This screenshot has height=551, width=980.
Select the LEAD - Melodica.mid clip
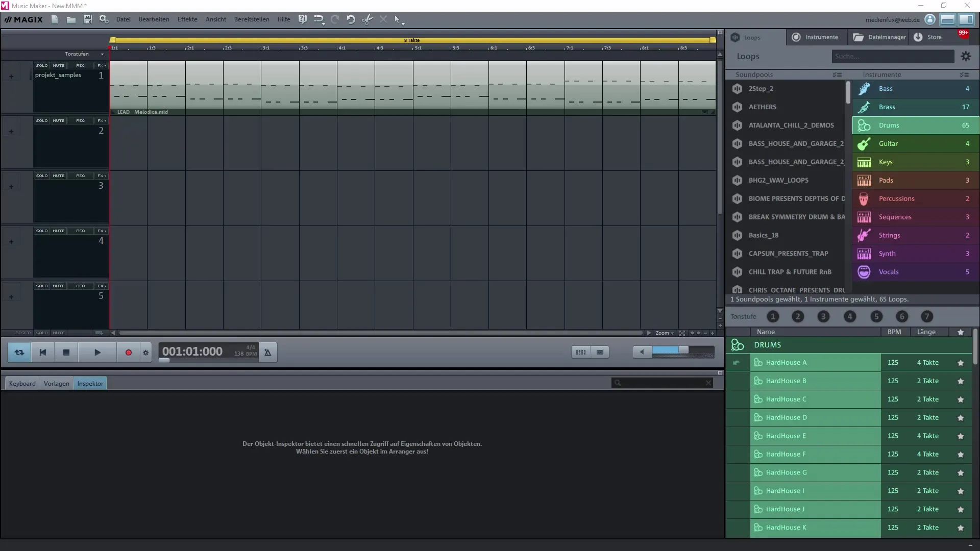pyautogui.click(x=412, y=88)
